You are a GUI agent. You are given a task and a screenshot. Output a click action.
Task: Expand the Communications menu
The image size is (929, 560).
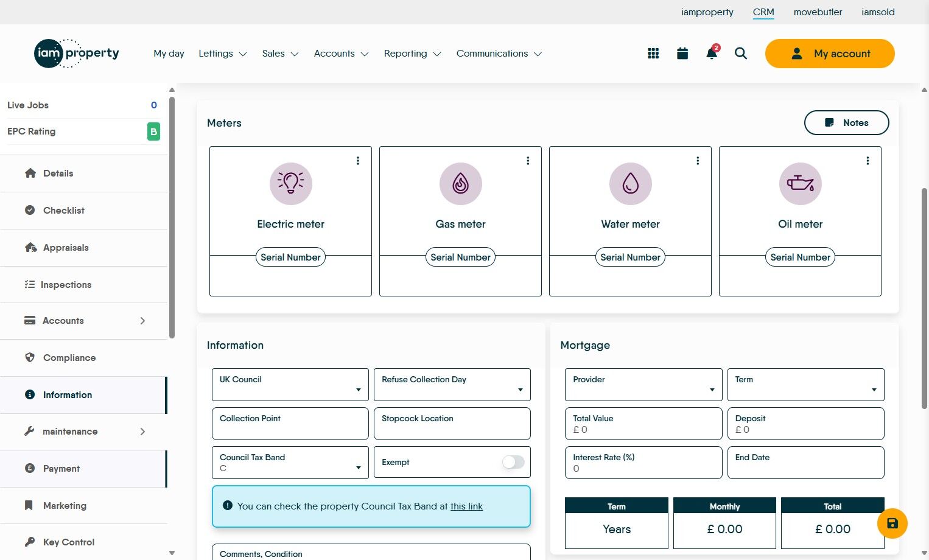499,54
